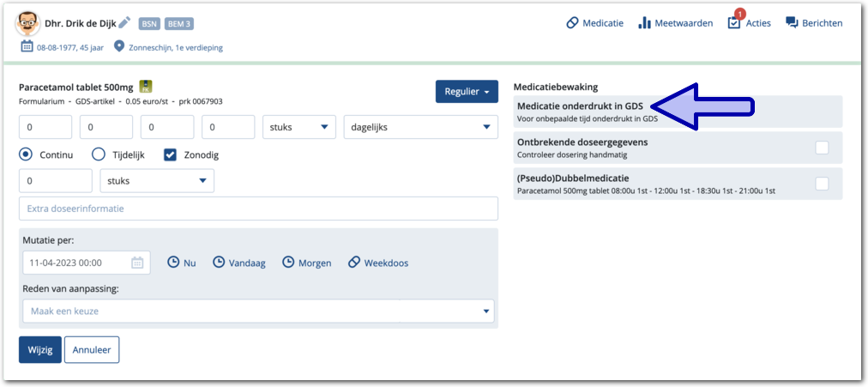Open Meetwaarden bar chart icon
Screen dimensions: 868x387
tap(644, 23)
